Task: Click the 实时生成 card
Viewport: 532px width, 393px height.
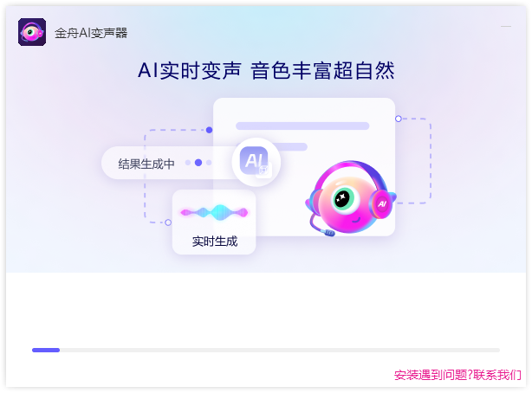Action: [x=214, y=222]
